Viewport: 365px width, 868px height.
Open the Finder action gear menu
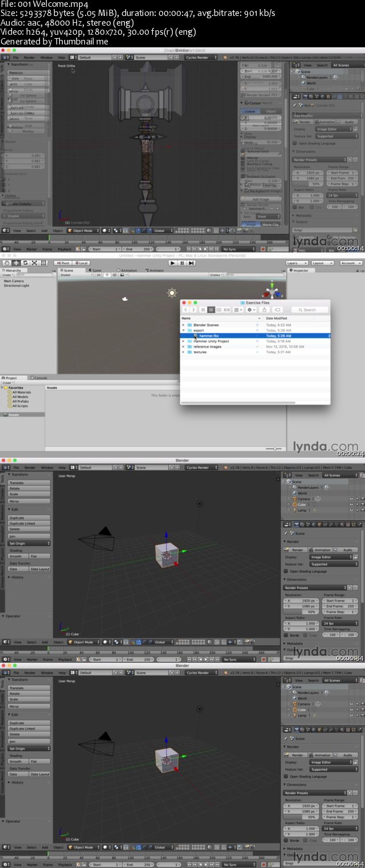coord(252,309)
